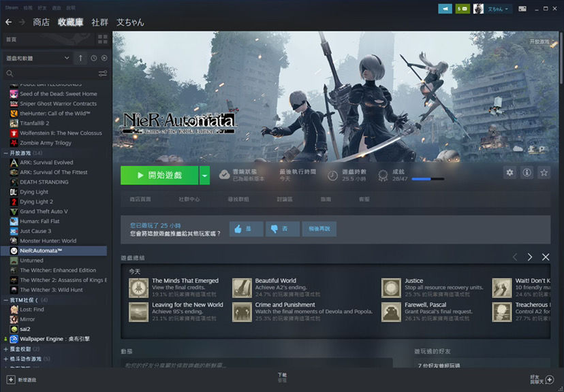This screenshot has width=564, height=392.
Task: Expand the 格斗动作游戏 category
Action: pyautogui.click(x=5, y=359)
